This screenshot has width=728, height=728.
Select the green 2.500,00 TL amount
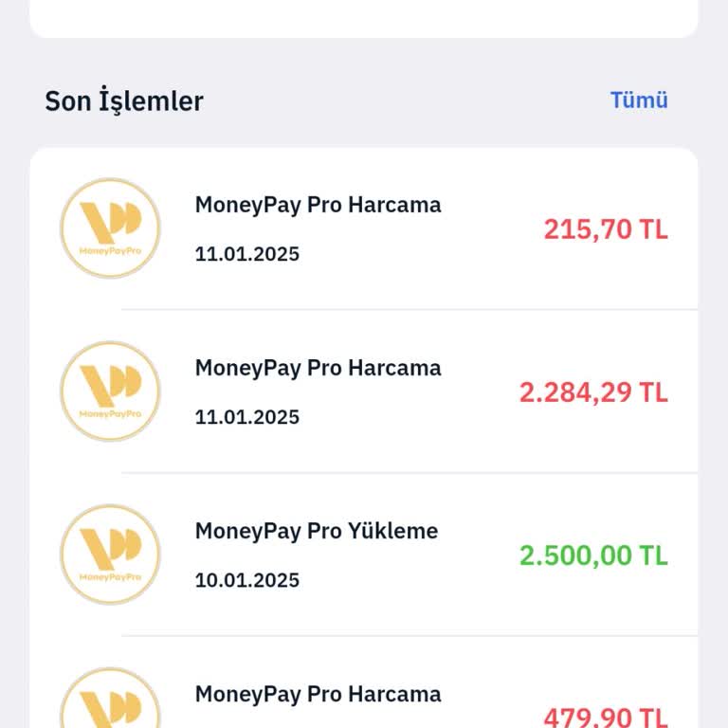pos(592,555)
